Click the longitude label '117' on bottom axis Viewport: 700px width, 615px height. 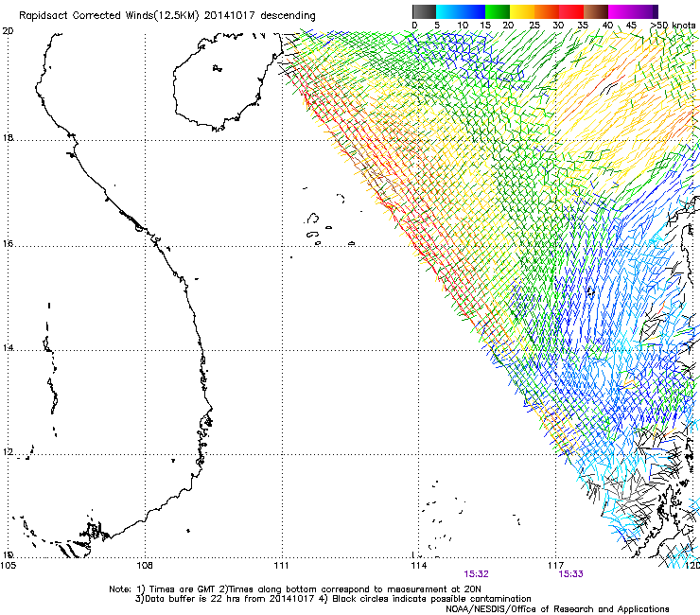click(556, 566)
